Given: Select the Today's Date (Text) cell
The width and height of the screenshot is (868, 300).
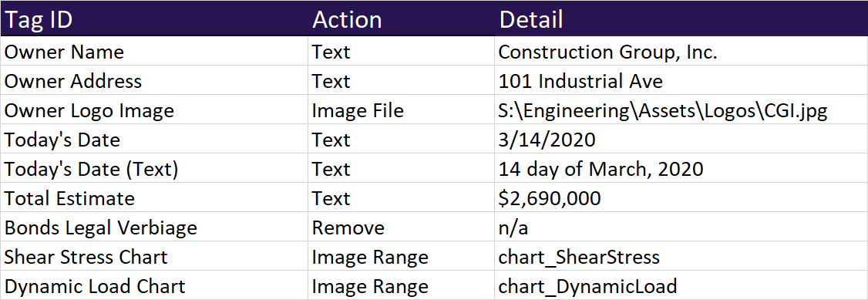Looking at the screenshot, I should point(154,169).
